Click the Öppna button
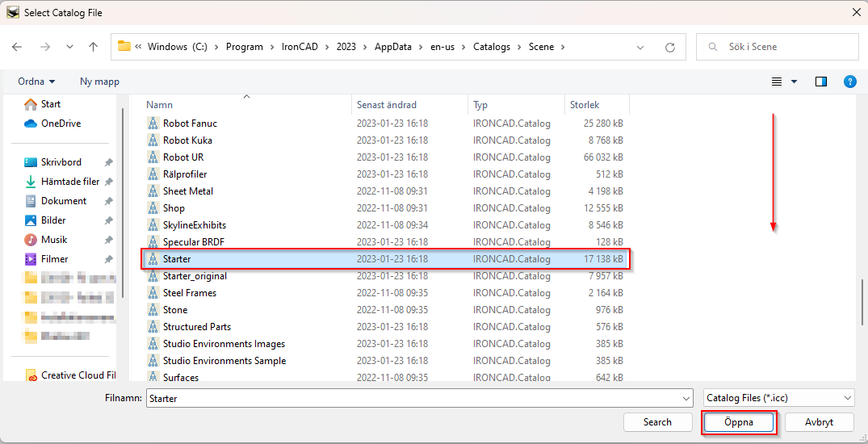The width and height of the screenshot is (868, 444). tap(739, 422)
